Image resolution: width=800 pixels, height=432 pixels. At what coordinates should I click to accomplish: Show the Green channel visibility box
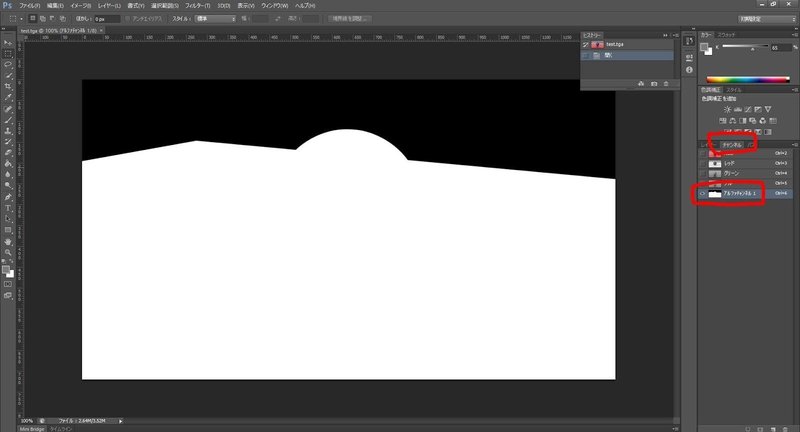pyautogui.click(x=703, y=173)
